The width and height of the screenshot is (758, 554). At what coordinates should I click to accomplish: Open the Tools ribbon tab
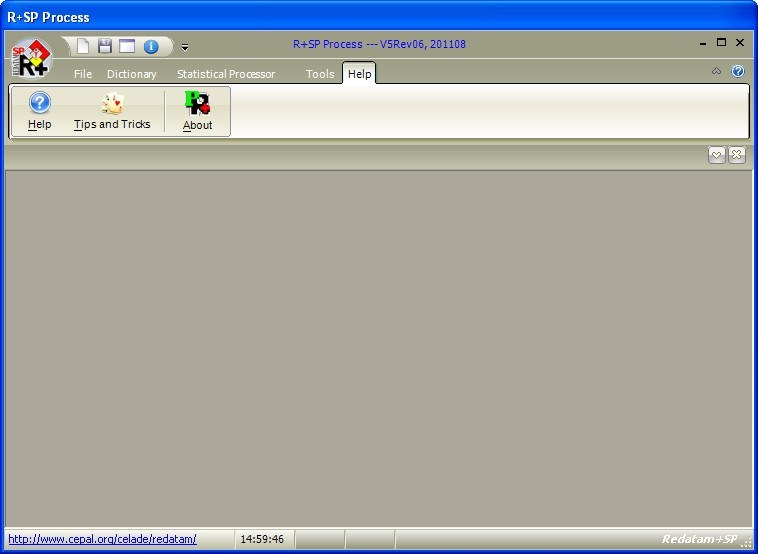320,74
